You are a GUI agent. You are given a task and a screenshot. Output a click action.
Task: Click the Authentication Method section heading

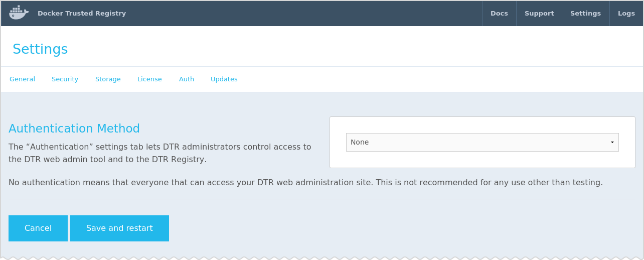coord(74,128)
